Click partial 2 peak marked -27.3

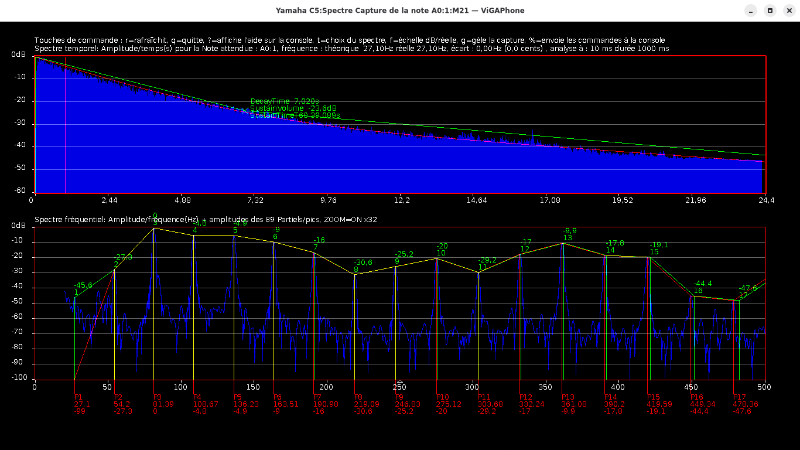click(x=115, y=268)
